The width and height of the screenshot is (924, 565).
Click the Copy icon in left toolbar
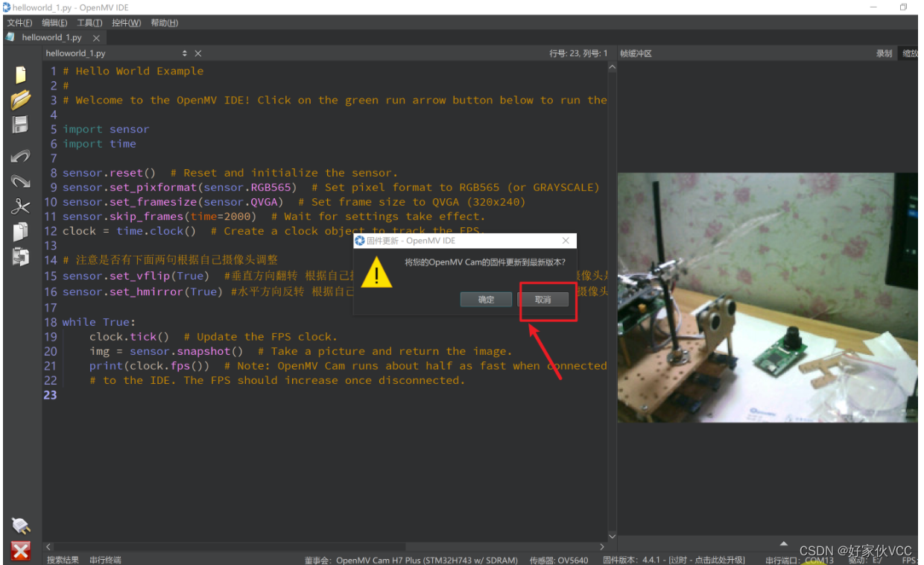[20, 232]
